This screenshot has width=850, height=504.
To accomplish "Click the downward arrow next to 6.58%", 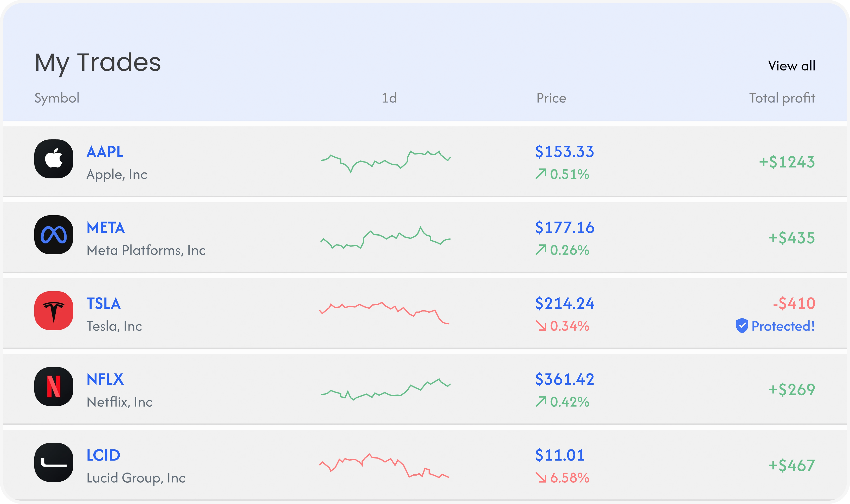I will (542, 478).
